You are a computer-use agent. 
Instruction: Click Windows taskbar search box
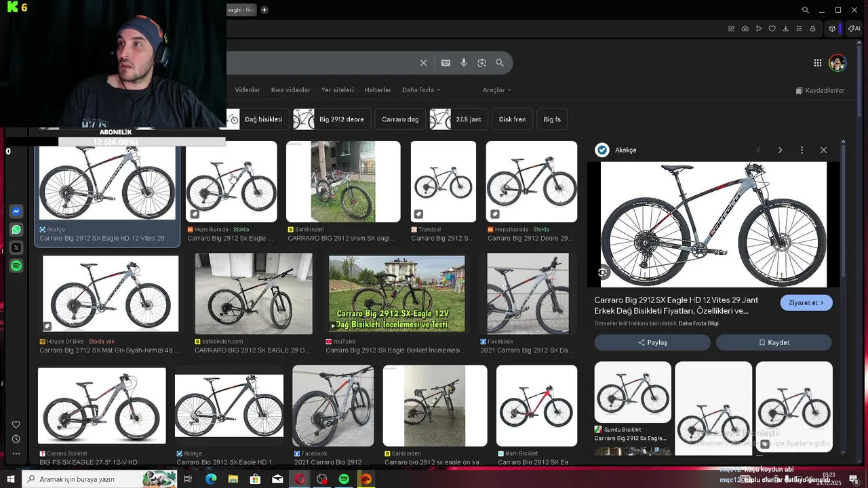coord(100,479)
